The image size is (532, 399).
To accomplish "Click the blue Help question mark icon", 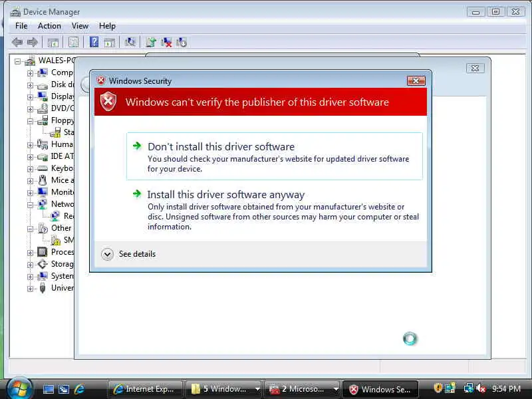I will pos(94,42).
